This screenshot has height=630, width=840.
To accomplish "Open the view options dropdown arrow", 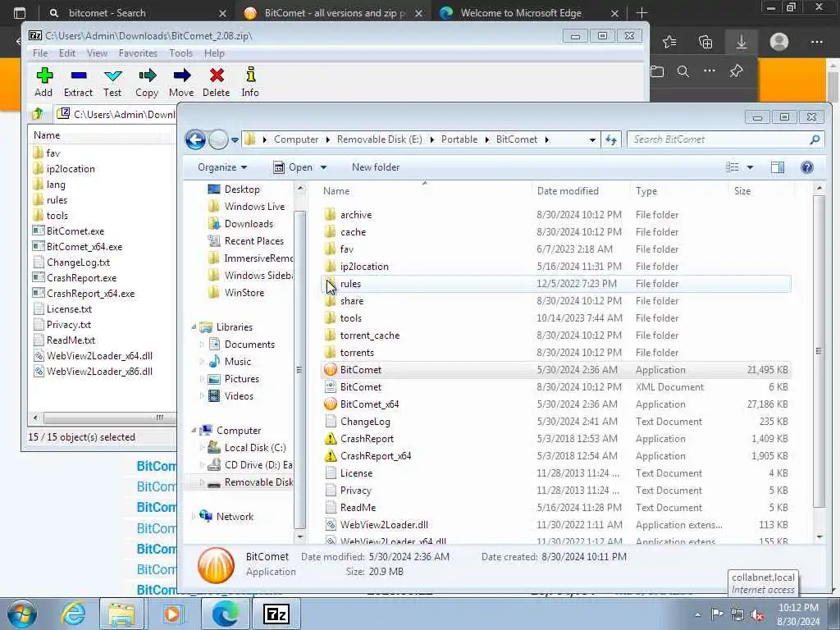I will (750, 167).
